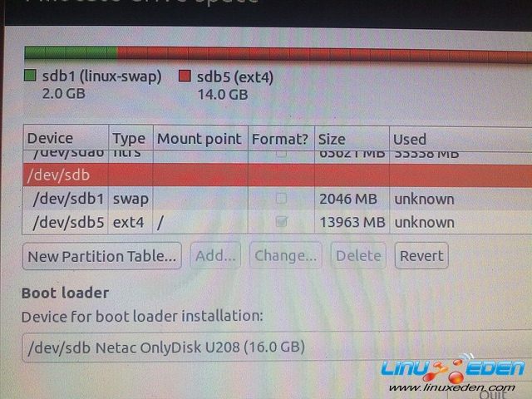The width and height of the screenshot is (532, 399).
Task: Click the Device column header
Action: 66,138
